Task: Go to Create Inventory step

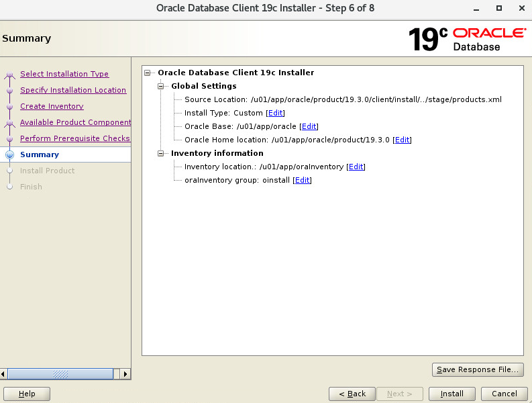Action: (x=52, y=106)
